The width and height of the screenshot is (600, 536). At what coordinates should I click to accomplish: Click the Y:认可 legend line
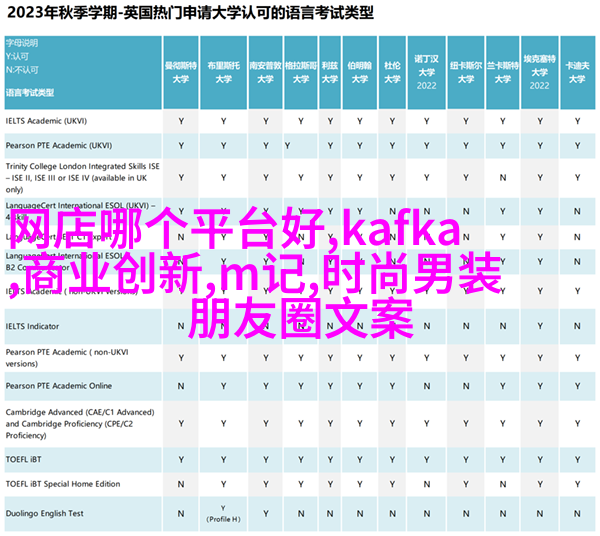(x=17, y=57)
